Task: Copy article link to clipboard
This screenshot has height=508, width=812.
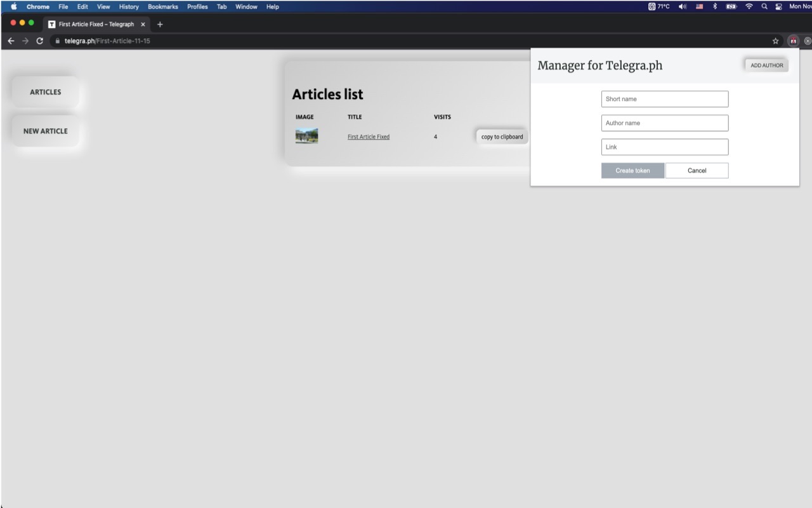Action: [x=502, y=137]
